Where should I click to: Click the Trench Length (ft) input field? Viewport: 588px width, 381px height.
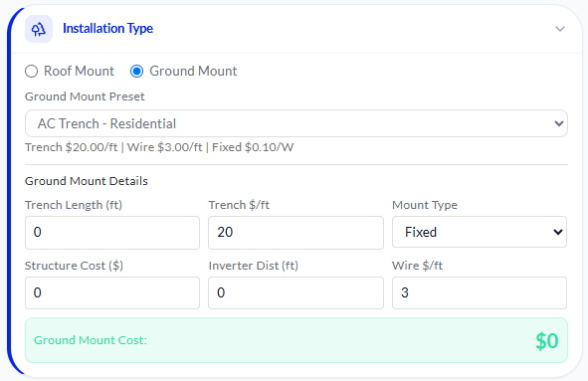click(x=112, y=233)
